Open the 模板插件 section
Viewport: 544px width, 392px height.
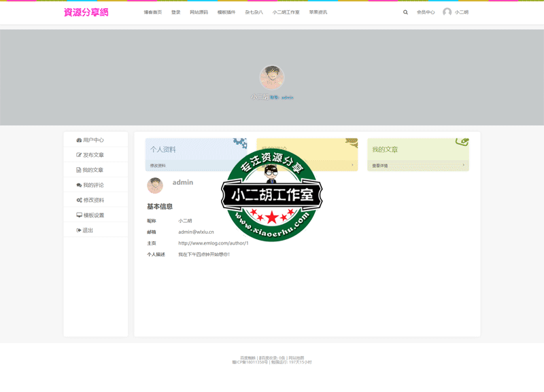point(225,12)
